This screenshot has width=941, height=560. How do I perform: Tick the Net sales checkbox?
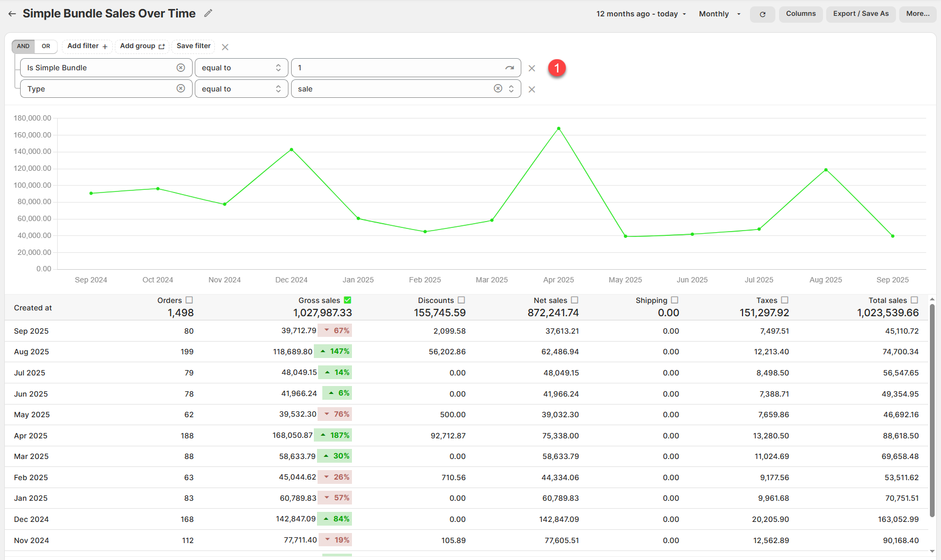coord(575,300)
